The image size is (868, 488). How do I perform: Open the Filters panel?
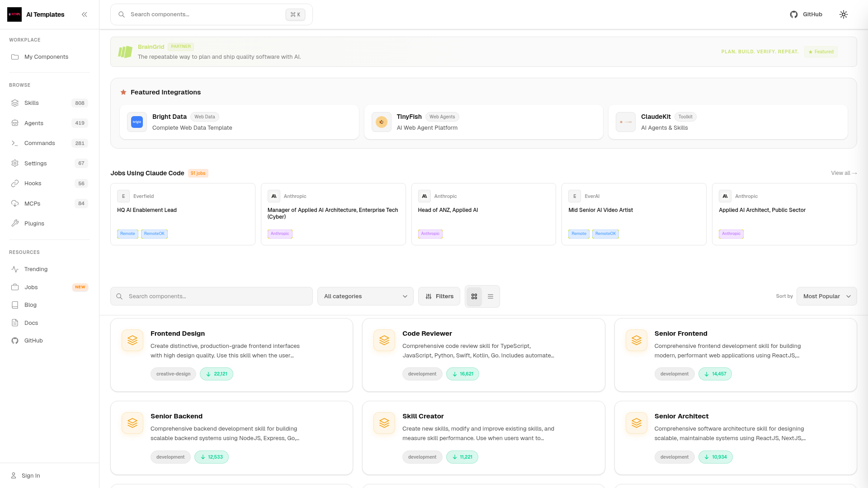click(439, 296)
